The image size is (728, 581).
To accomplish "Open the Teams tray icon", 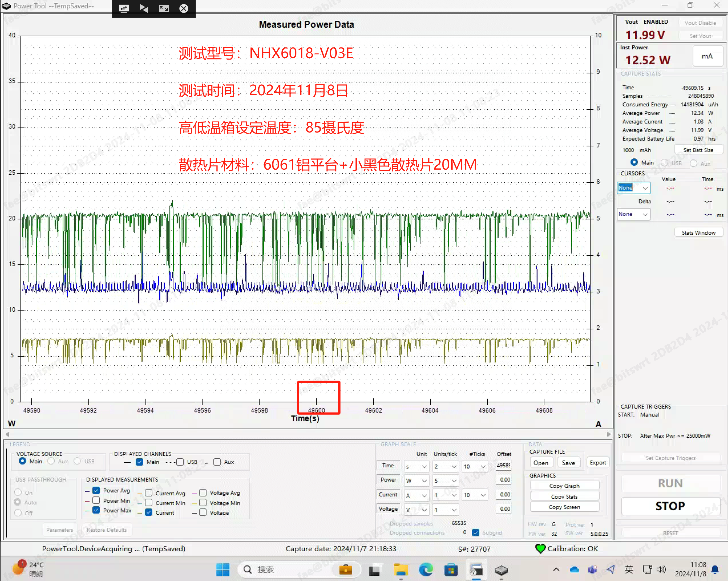I will 592,570.
